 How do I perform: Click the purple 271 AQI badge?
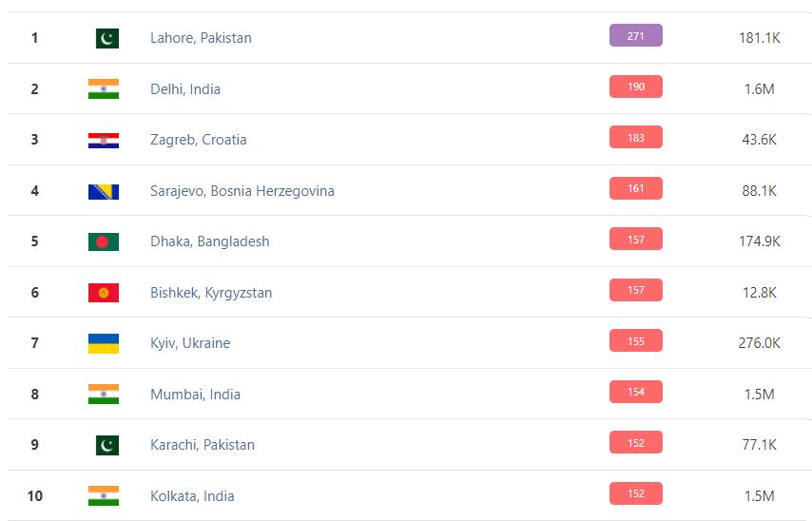[x=635, y=36]
